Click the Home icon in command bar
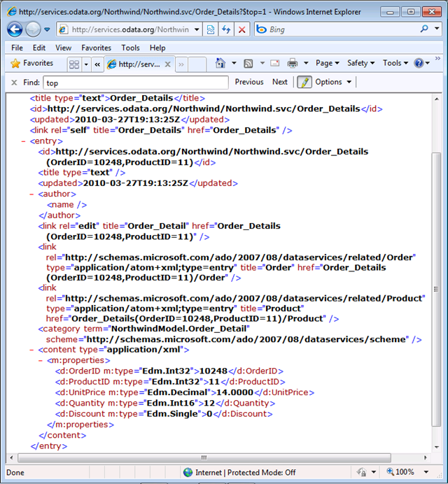448x484 pixels. 220,63
